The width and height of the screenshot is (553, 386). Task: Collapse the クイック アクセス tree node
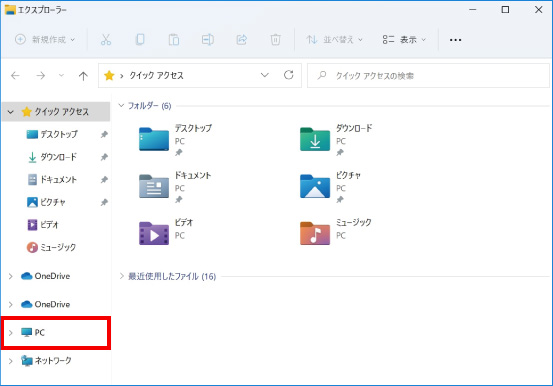point(11,112)
